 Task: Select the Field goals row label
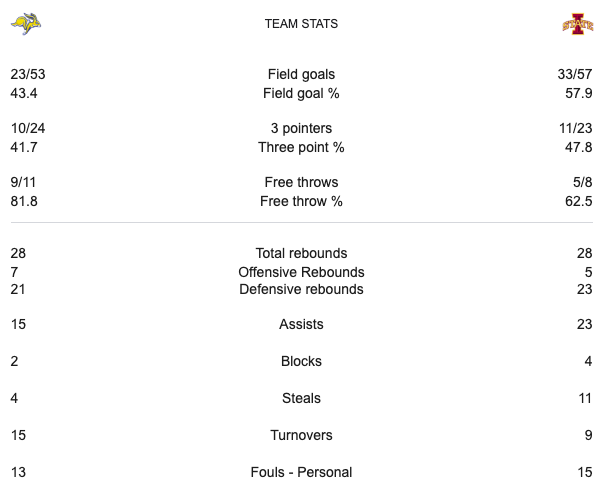[301, 74]
